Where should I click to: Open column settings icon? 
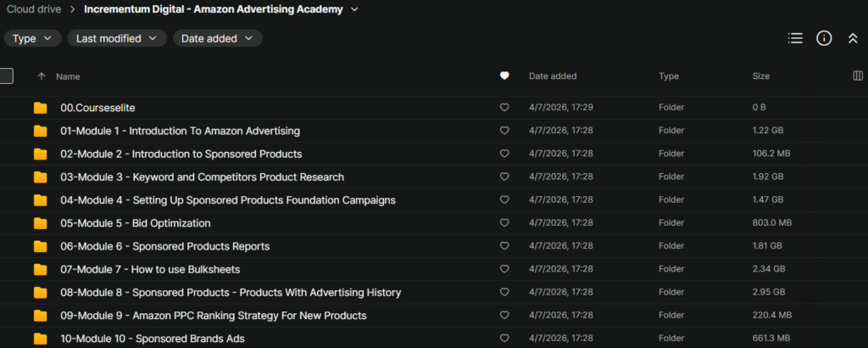(x=858, y=76)
